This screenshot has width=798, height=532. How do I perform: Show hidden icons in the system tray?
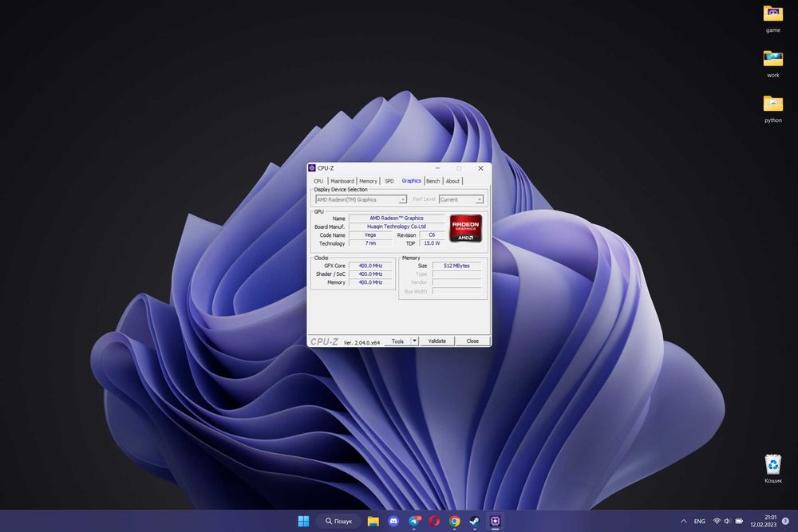683,521
